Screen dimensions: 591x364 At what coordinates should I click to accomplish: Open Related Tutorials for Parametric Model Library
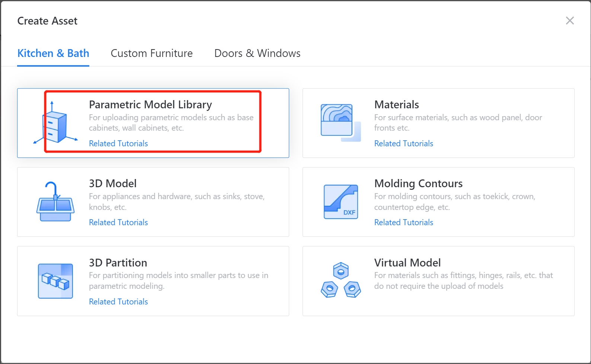[118, 144]
